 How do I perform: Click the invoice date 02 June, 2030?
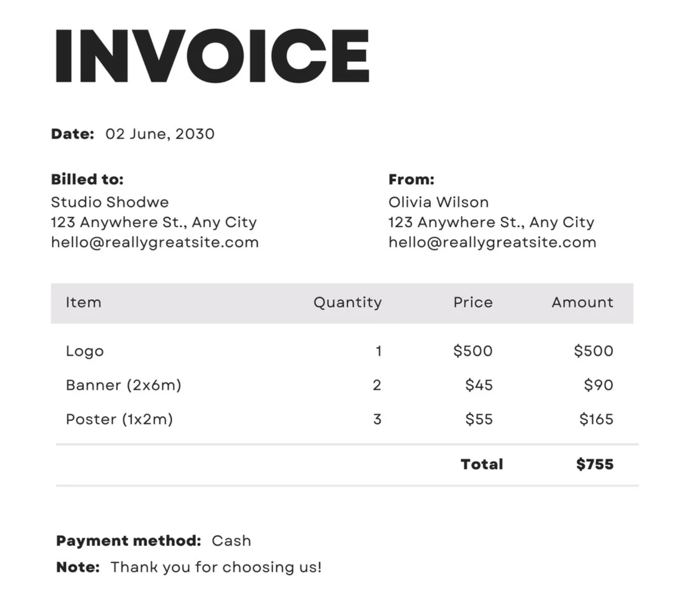[160, 134]
